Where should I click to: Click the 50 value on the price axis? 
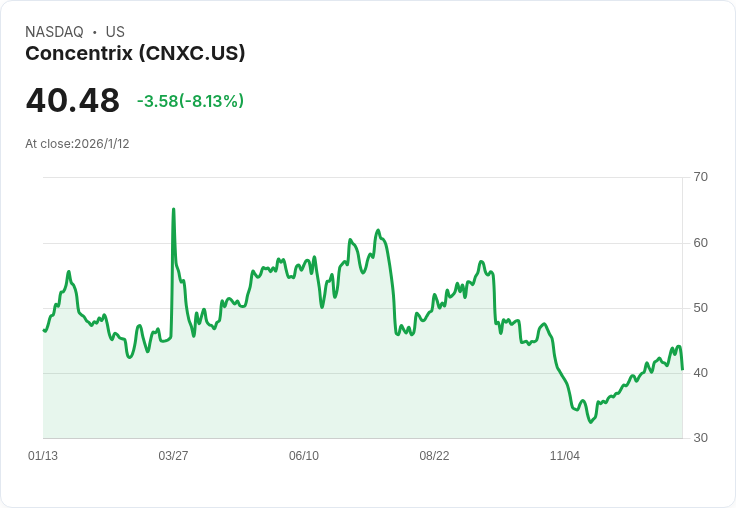(x=700, y=308)
